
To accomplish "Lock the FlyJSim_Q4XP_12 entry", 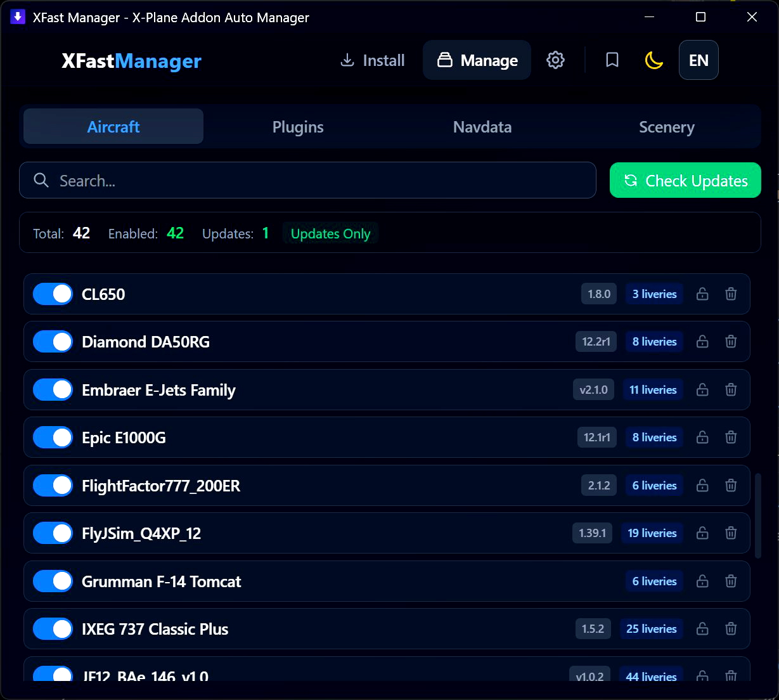I will pos(702,533).
